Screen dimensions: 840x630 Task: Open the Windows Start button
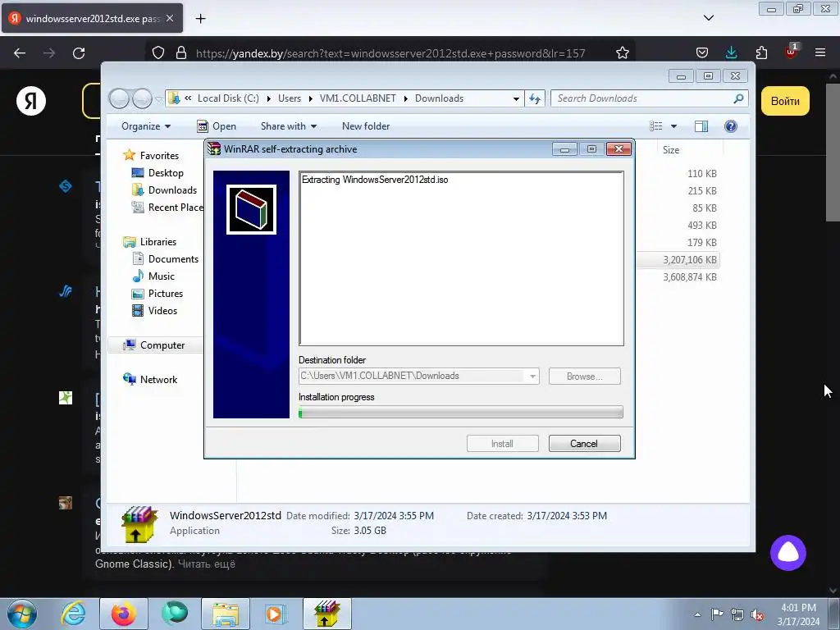coord(22,614)
